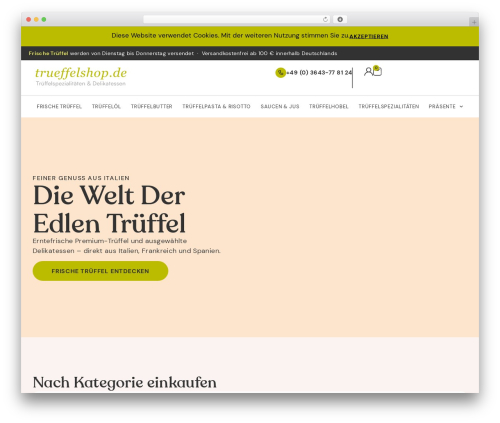Click the green maximize window button
Screen dimensions: 500x423
tap(44, 19)
